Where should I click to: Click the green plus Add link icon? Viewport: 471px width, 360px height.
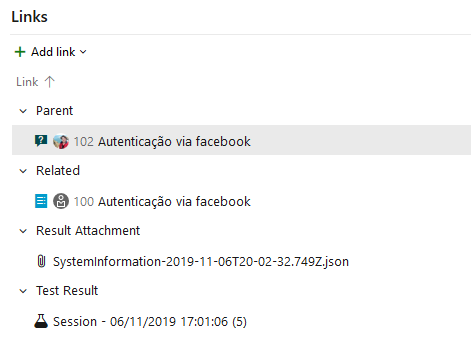[20, 52]
